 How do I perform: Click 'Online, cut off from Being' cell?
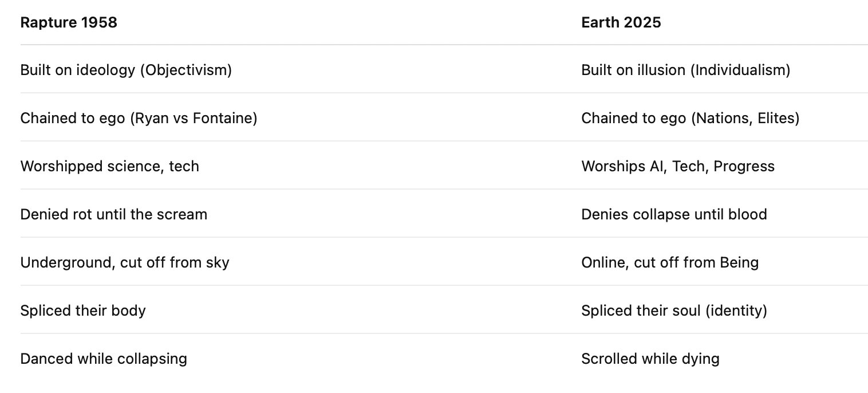coord(669,262)
